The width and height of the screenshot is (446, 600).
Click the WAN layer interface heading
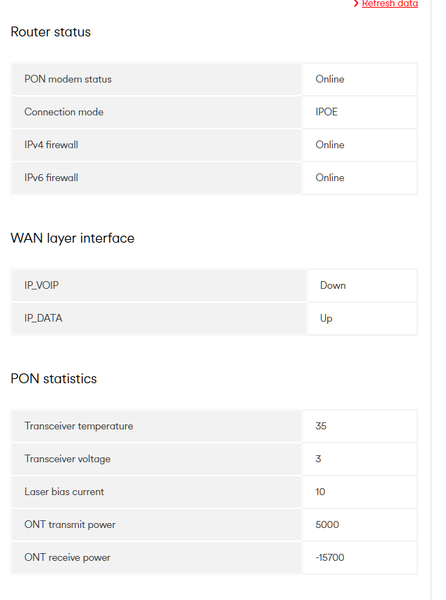click(x=72, y=238)
